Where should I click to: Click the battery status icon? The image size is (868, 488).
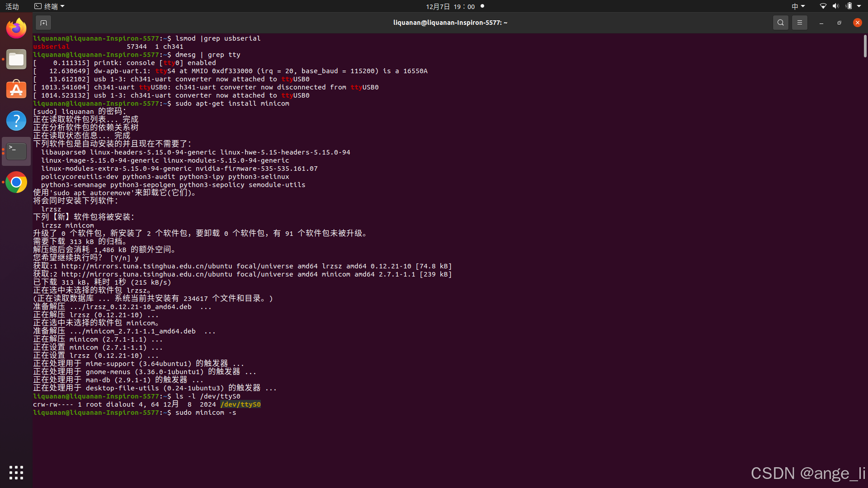click(849, 6)
